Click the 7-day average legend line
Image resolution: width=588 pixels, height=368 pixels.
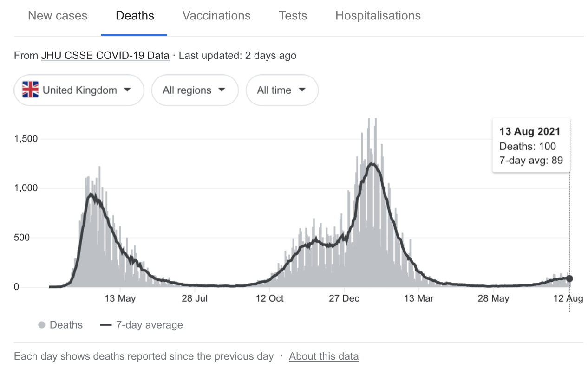coord(106,325)
